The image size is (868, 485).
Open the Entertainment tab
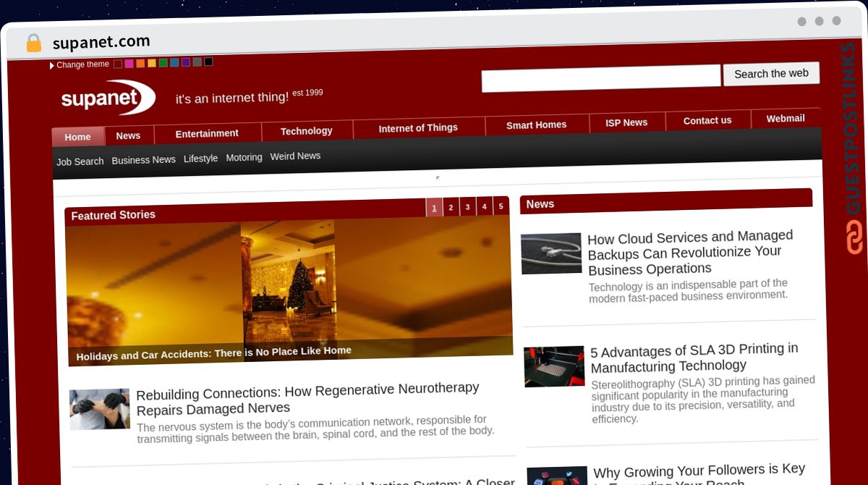pos(207,133)
